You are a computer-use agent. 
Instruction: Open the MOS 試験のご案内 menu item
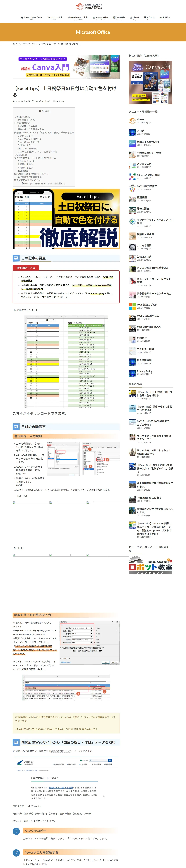78,18
